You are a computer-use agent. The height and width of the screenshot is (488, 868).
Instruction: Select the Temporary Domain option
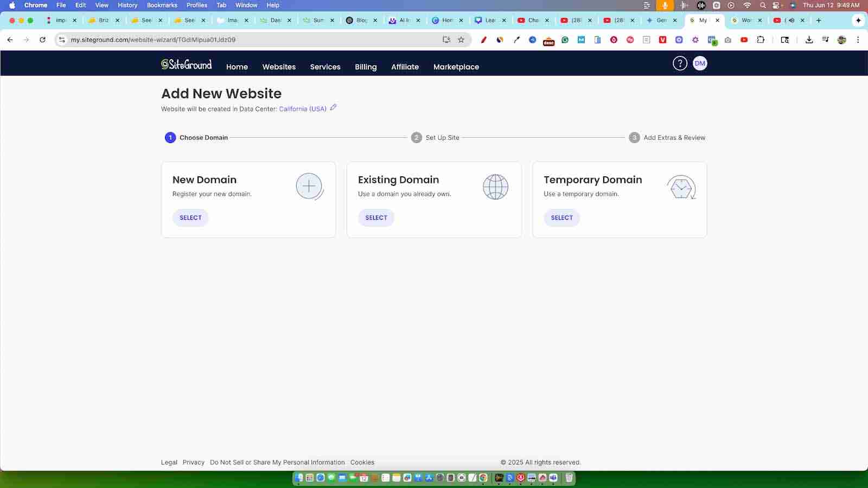pos(561,217)
